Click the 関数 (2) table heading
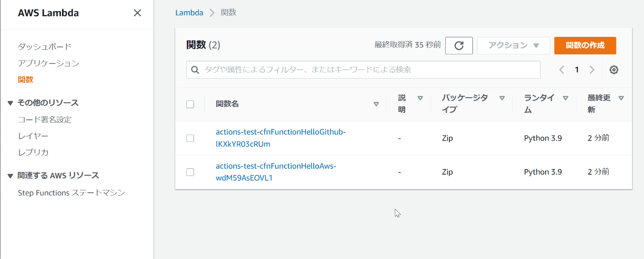644x259 pixels. (x=203, y=45)
